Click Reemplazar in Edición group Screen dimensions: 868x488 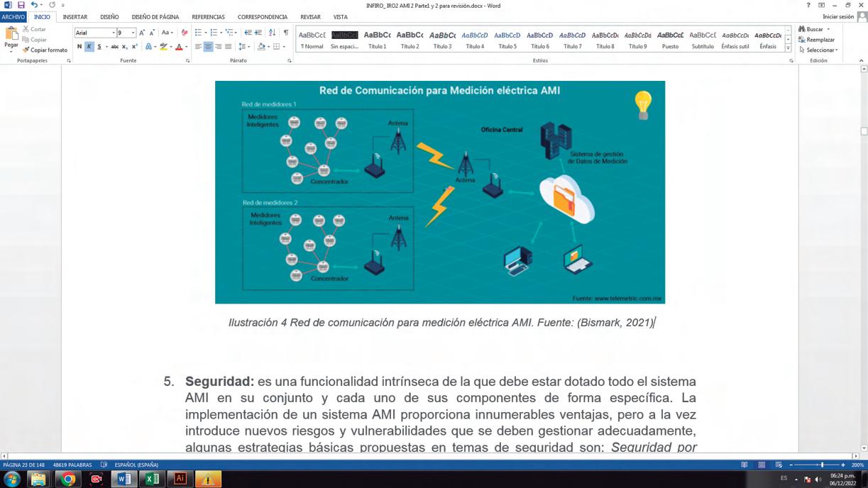point(817,40)
